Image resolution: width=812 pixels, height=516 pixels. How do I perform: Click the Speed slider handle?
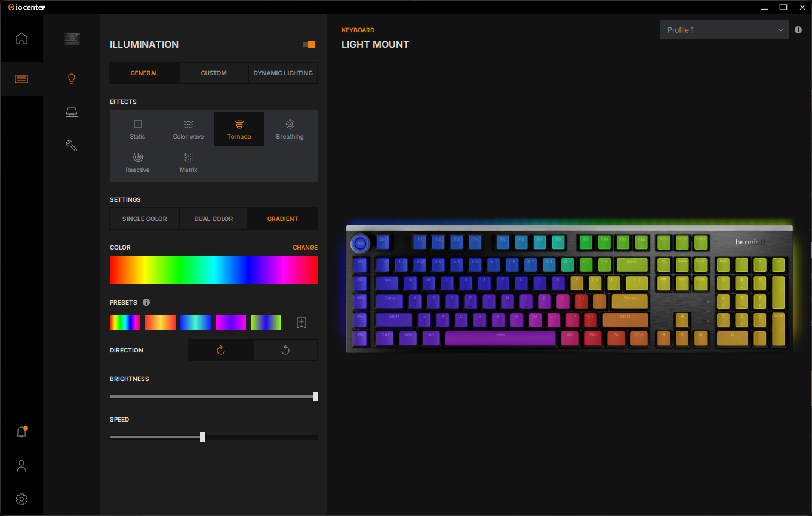pos(202,437)
